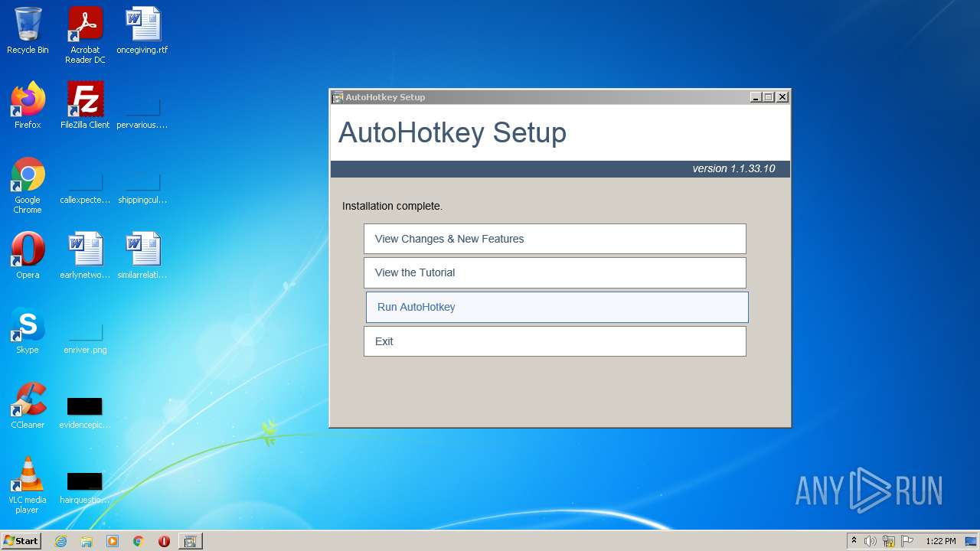Select the pervarious desktop file
Viewport: 980px width, 551px height.
pos(142,113)
